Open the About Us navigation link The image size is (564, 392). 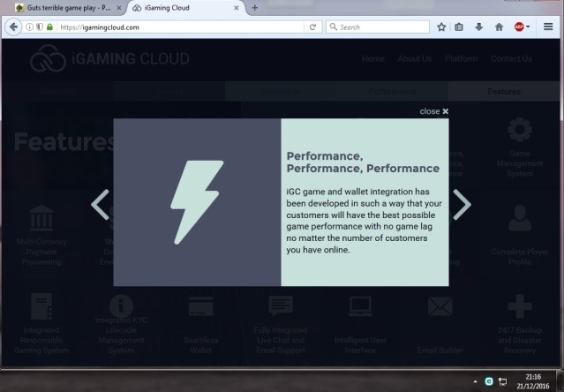point(414,58)
